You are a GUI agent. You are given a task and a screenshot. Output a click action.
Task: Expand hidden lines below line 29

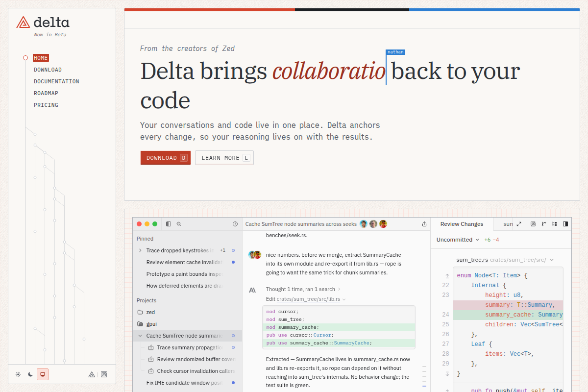447,373
